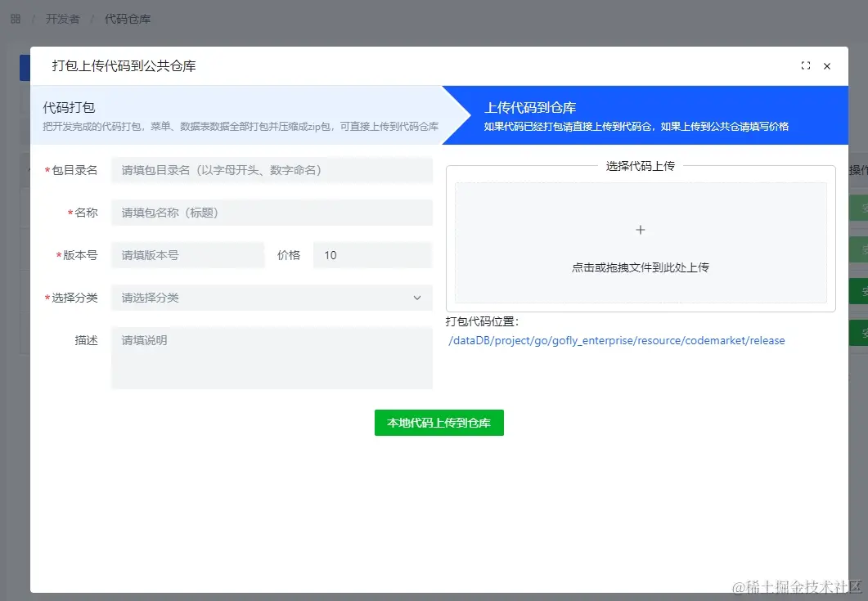Focus the 名称 input field
This screenshot has width=868, height=601.
coord(272,213)
